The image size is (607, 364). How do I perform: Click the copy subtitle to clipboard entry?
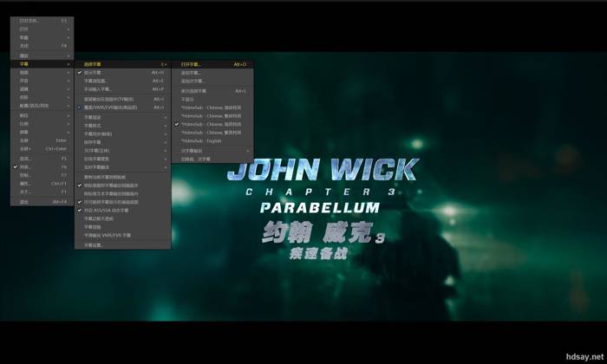pos(123,177)
